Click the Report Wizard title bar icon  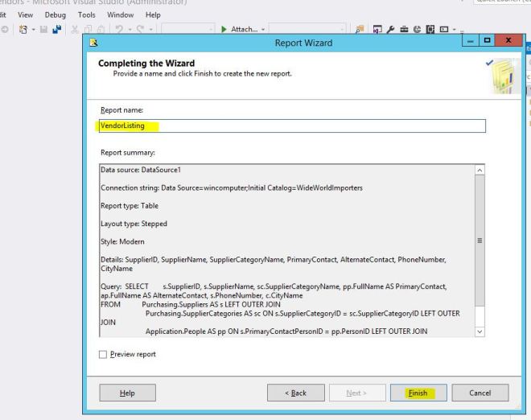(x=94, y=43)
